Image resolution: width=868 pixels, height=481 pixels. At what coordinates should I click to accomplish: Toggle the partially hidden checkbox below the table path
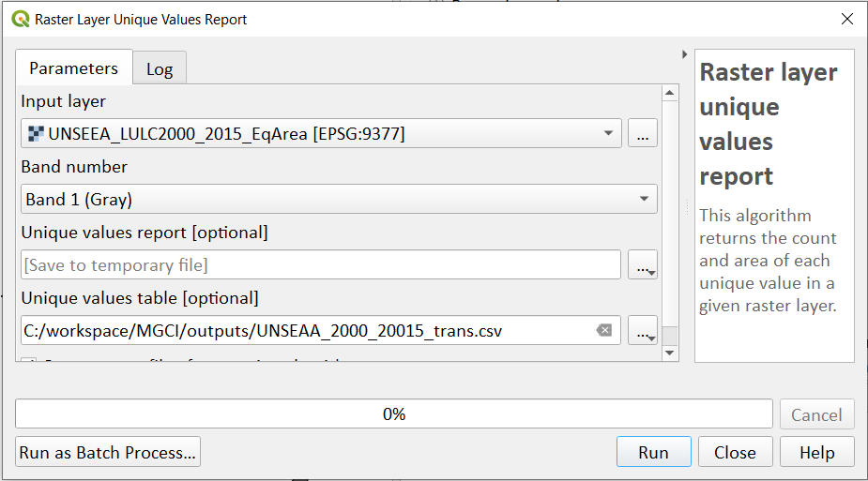pyautogui.click(x=29, y=360)
